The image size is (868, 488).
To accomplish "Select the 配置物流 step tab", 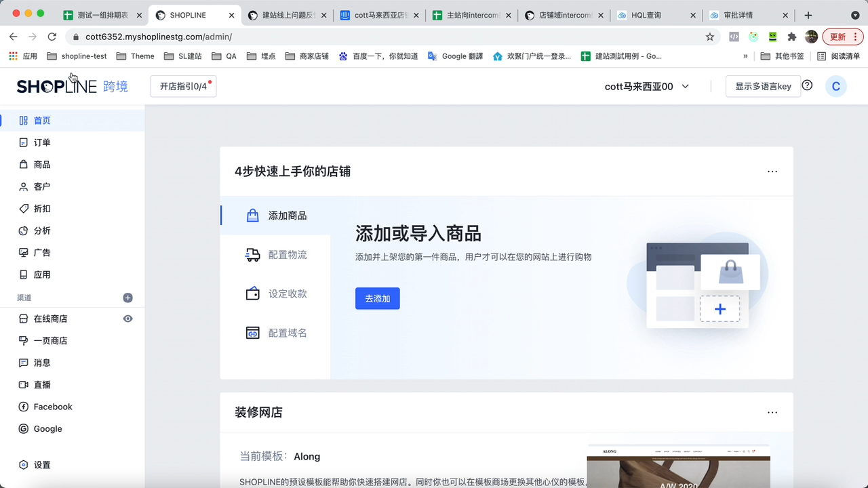I will pos(275,255).
